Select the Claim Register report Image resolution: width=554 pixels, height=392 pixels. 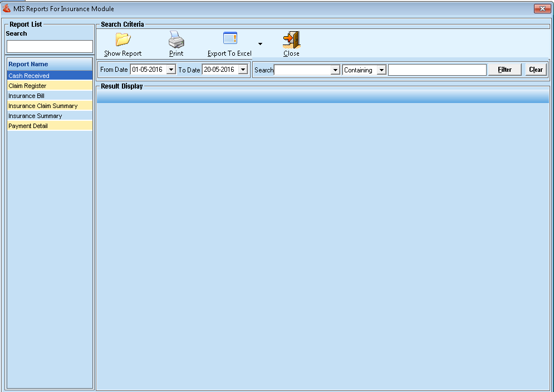49,86
